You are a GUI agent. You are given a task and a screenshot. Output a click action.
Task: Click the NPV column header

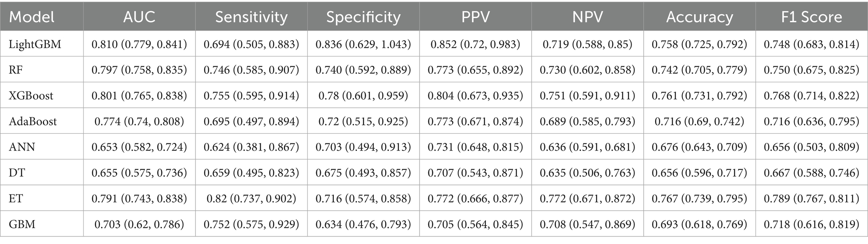(587, 17)
